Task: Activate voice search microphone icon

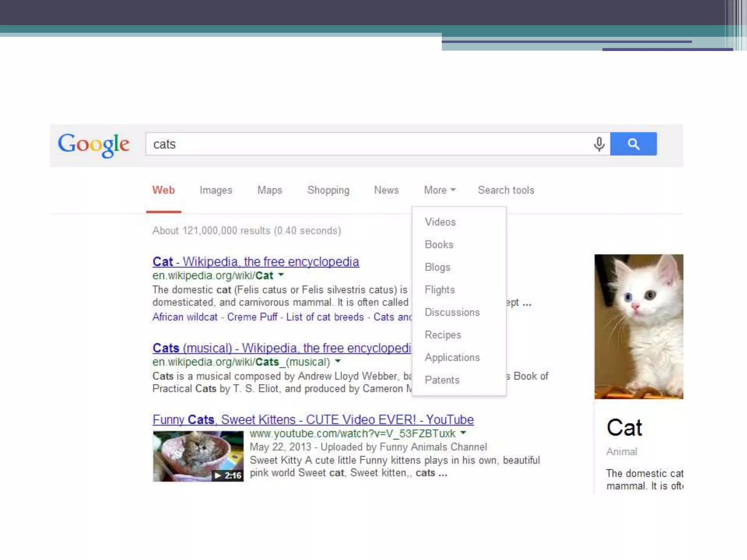Action: pos(599,144)
